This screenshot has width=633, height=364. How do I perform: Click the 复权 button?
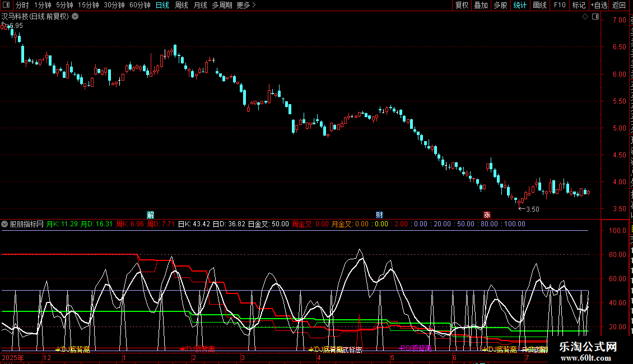462,5
